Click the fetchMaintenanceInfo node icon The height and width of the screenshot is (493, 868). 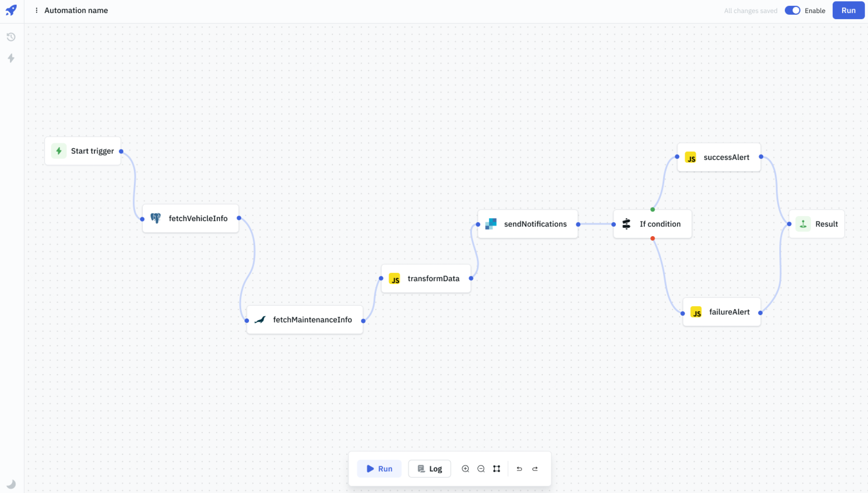click(x=261, y=319)
